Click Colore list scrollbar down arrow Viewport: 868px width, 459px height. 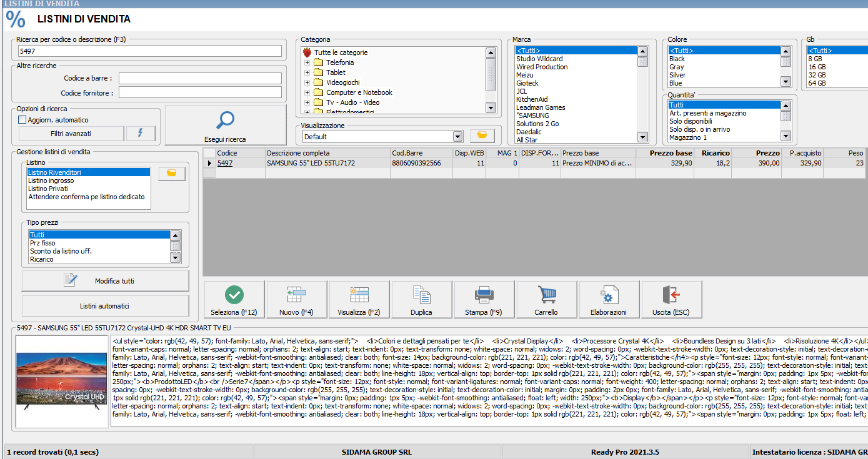[x=786, y=82]
